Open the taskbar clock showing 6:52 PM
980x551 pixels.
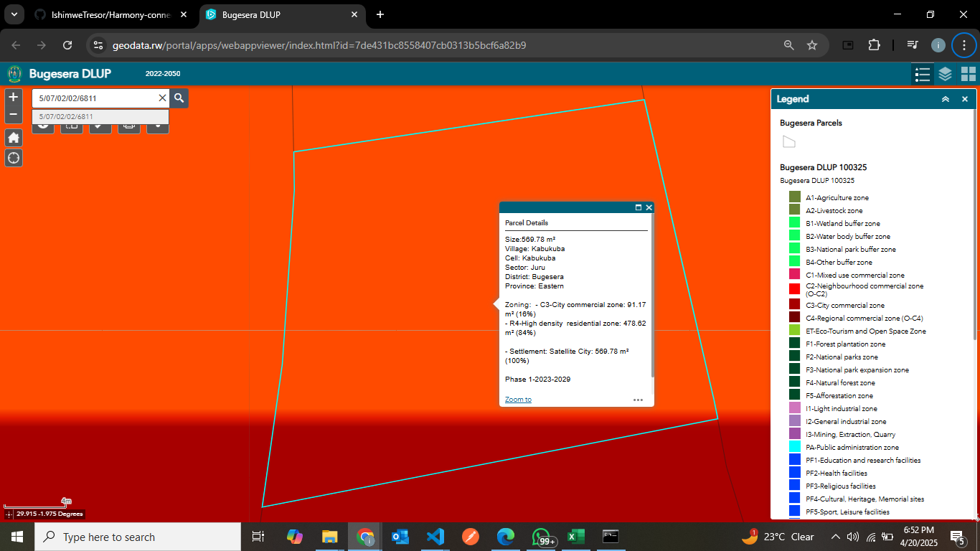pos(918,537)
